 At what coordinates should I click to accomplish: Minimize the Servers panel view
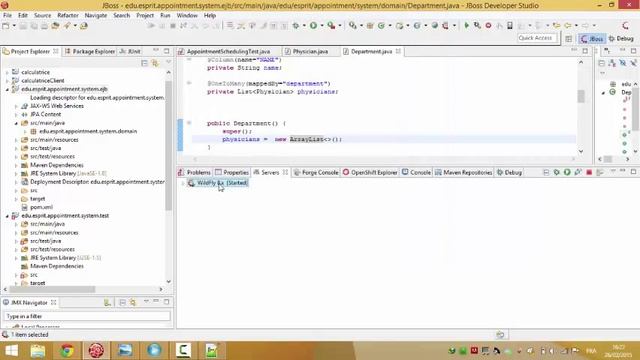pyautogui.click(x=622, y=172)
